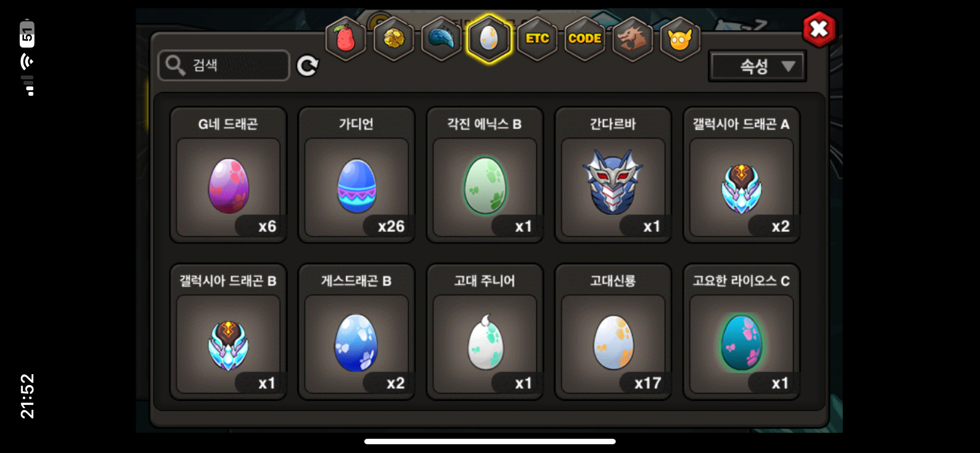
Task: Choose the 고대신룡 egg with x17
Action: coord(613,332)
